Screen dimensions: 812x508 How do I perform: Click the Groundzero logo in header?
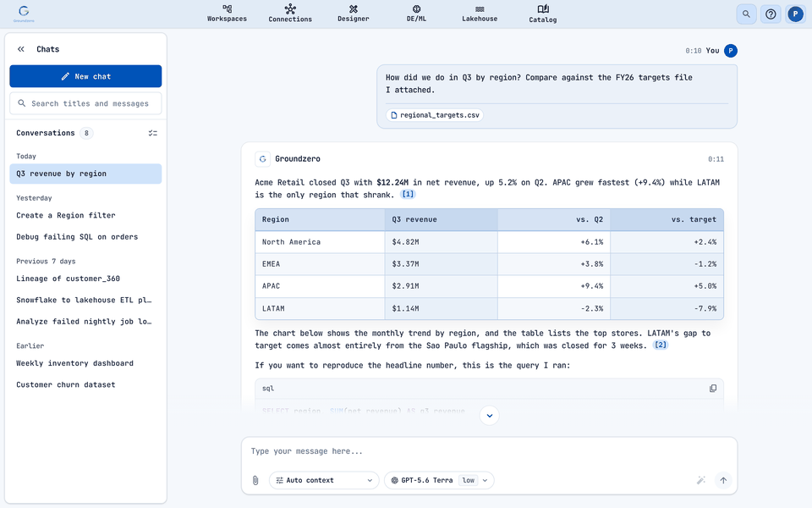24,14
